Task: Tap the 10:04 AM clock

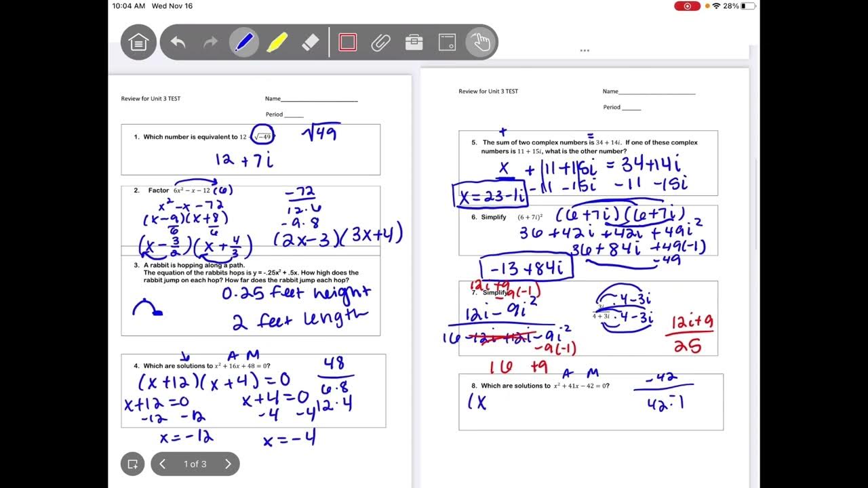Action: pyautogui.click(x=129, y=6)
